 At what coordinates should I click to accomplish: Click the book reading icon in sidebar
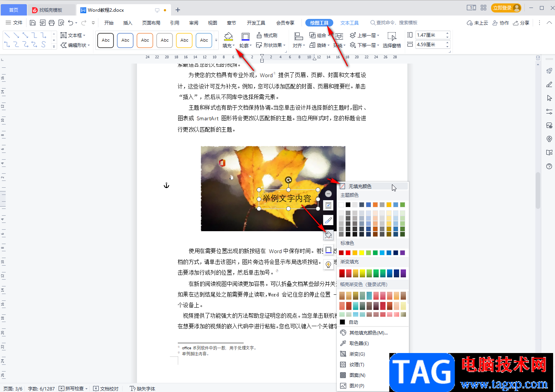coord(549,152)
